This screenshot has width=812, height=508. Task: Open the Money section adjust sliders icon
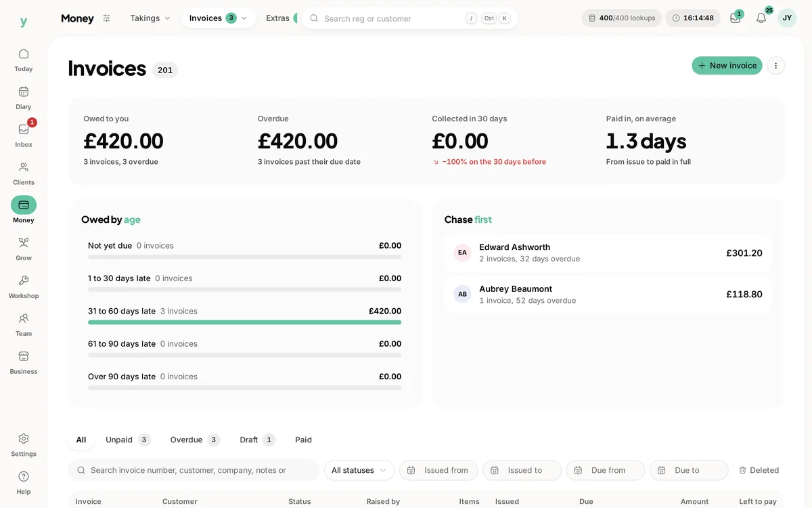(106, 18)
